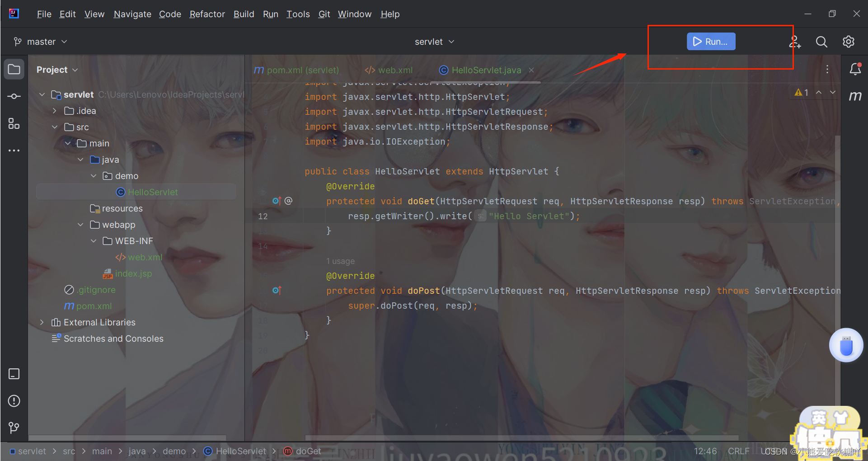Open the Problems tool window icon
The height and width of the screenshot is (461, 868).
click(x=14, y=401)
